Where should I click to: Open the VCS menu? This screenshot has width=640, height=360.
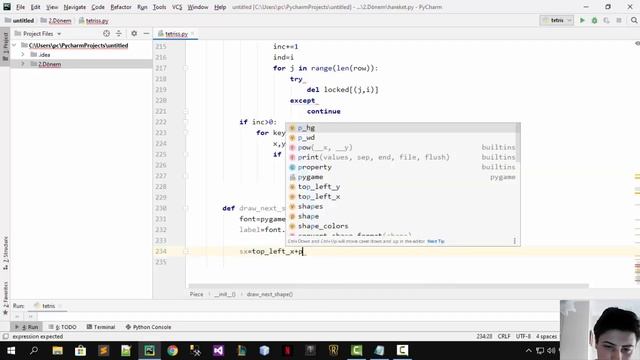[177, 7]
